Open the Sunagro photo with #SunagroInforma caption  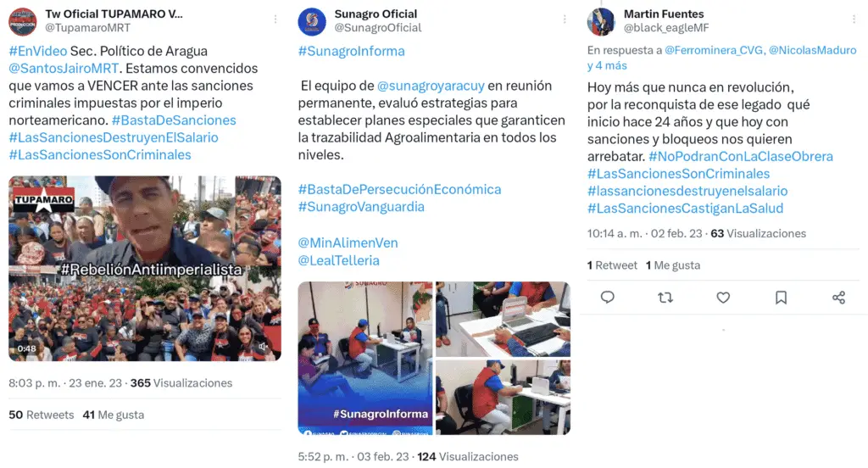click(x=365, y=359)
